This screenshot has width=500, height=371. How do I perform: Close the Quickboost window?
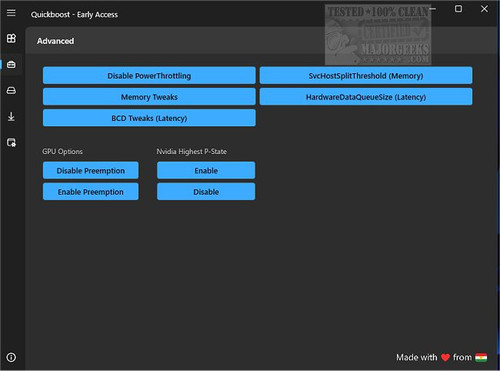pos(484,9)
